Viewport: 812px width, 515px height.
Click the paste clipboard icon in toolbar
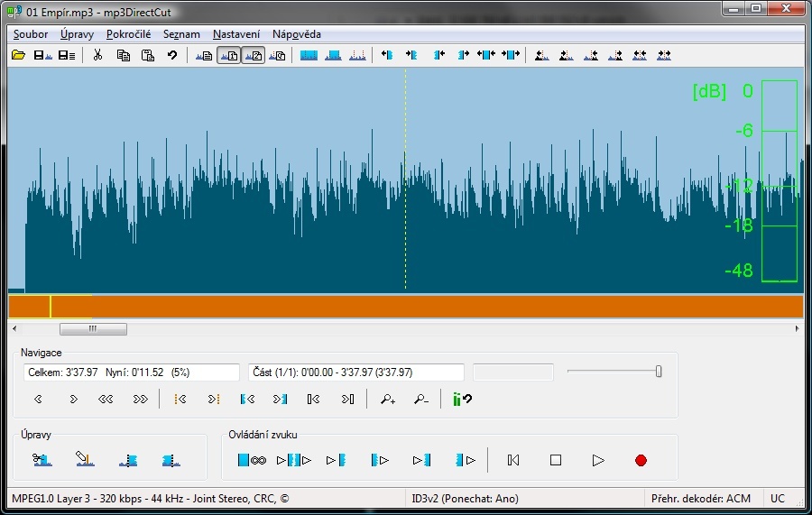147,56
